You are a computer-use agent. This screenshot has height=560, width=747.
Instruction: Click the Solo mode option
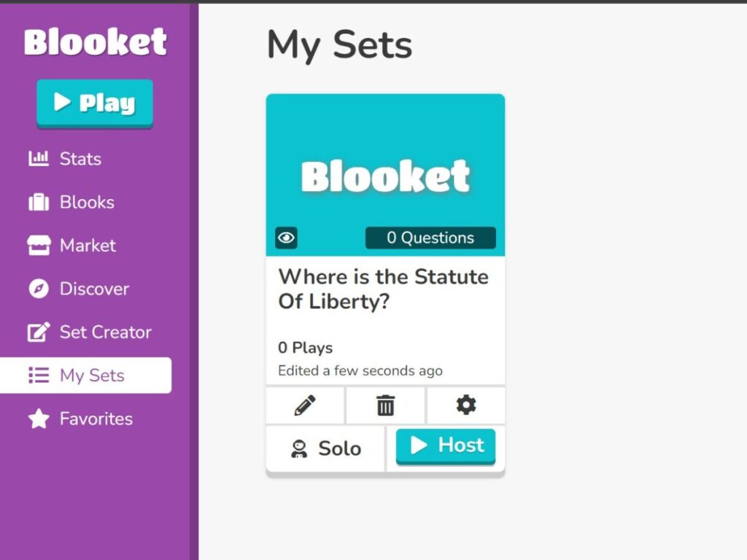coord(325,448)
